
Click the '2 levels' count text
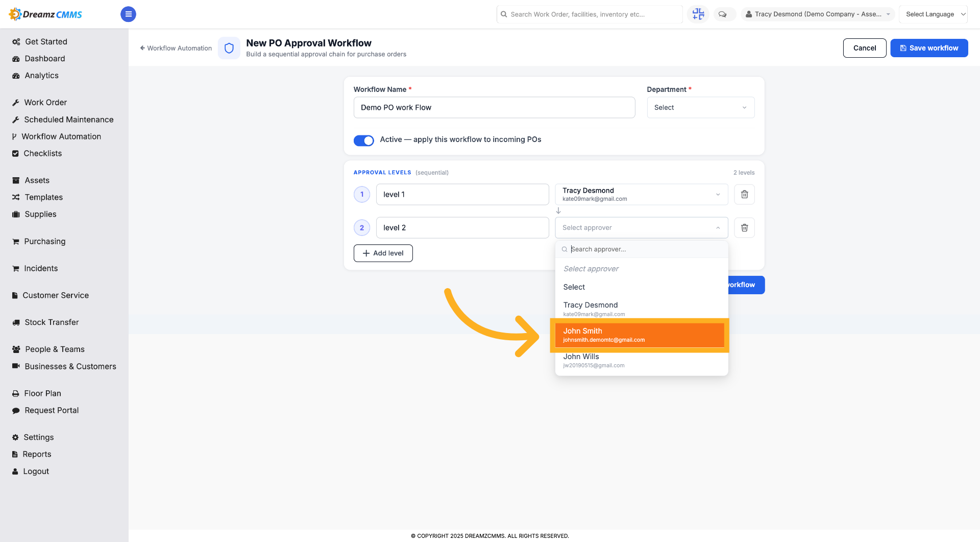click(744, 173)
